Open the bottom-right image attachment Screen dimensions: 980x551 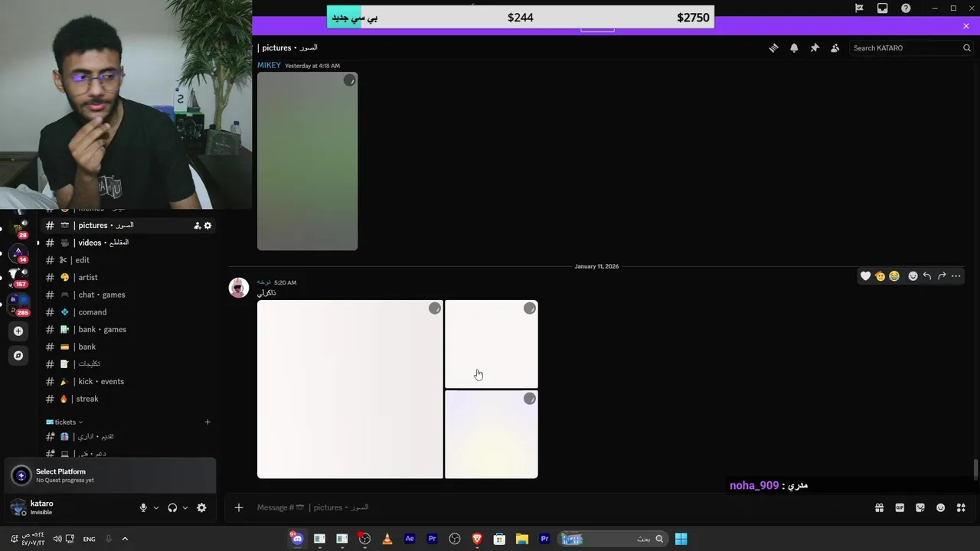pos(492,435)
